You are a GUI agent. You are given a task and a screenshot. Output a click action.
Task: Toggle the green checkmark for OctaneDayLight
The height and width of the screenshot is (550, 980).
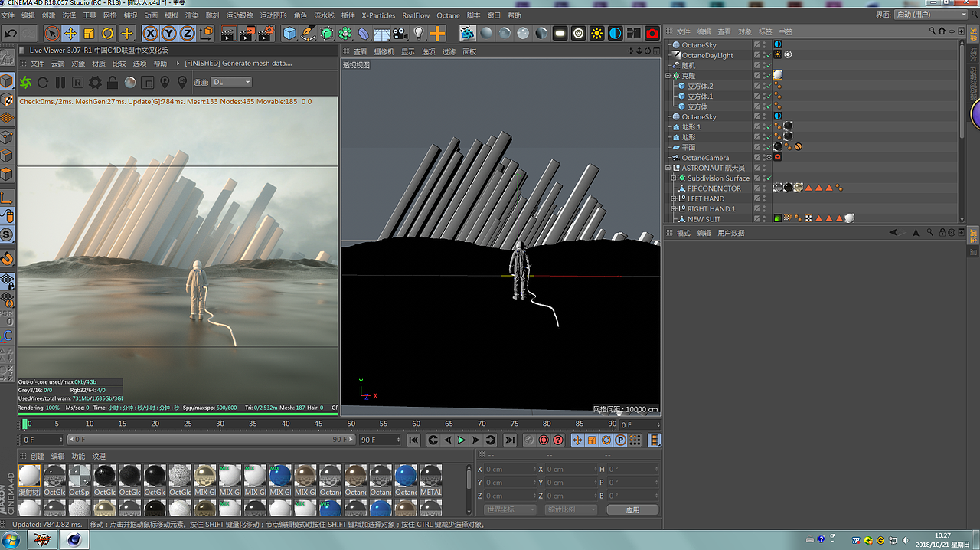coord(768,55)
